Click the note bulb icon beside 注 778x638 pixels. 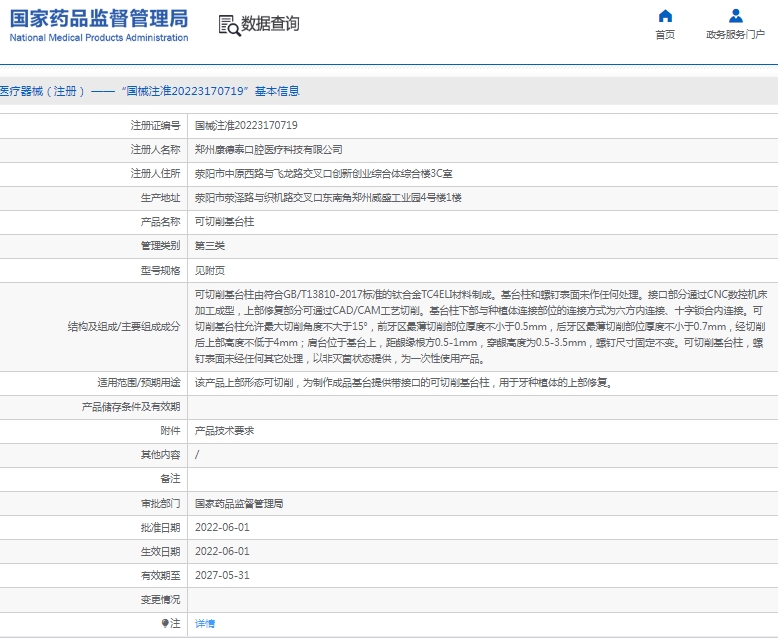pos(165,623)
